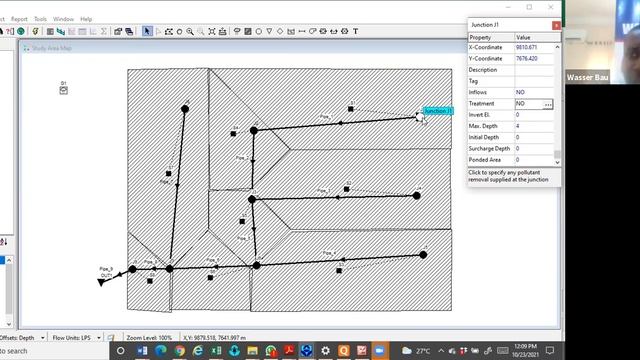Click the Inflows NO value
The image size is (640, 360).
(534, 93)
